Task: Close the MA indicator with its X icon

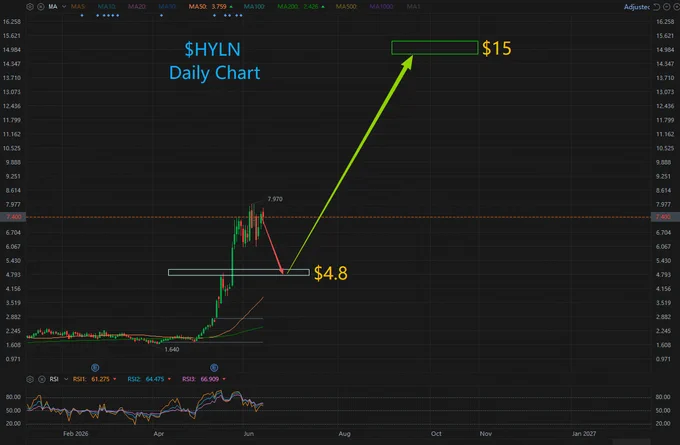Action: pos(40,7)
